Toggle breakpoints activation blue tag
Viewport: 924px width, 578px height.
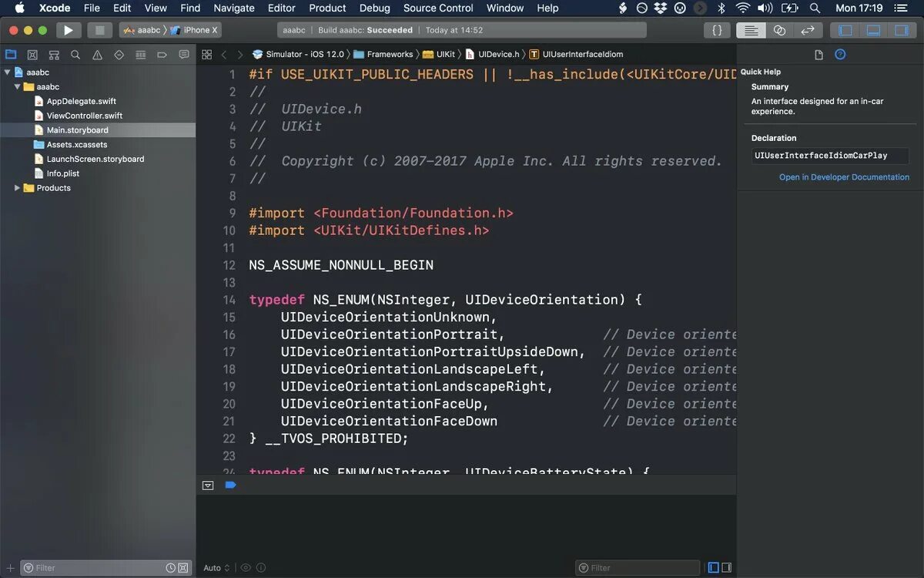tap(230, 486)
